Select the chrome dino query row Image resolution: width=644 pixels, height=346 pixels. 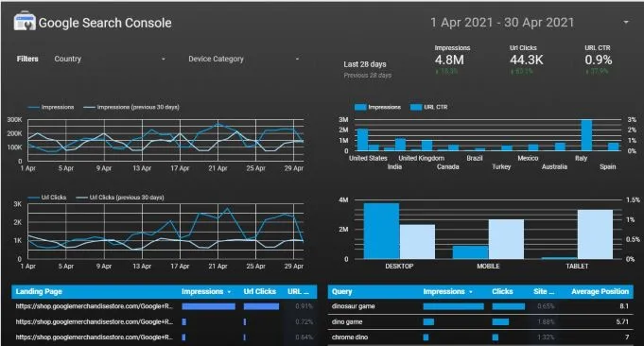pos(480,337)
